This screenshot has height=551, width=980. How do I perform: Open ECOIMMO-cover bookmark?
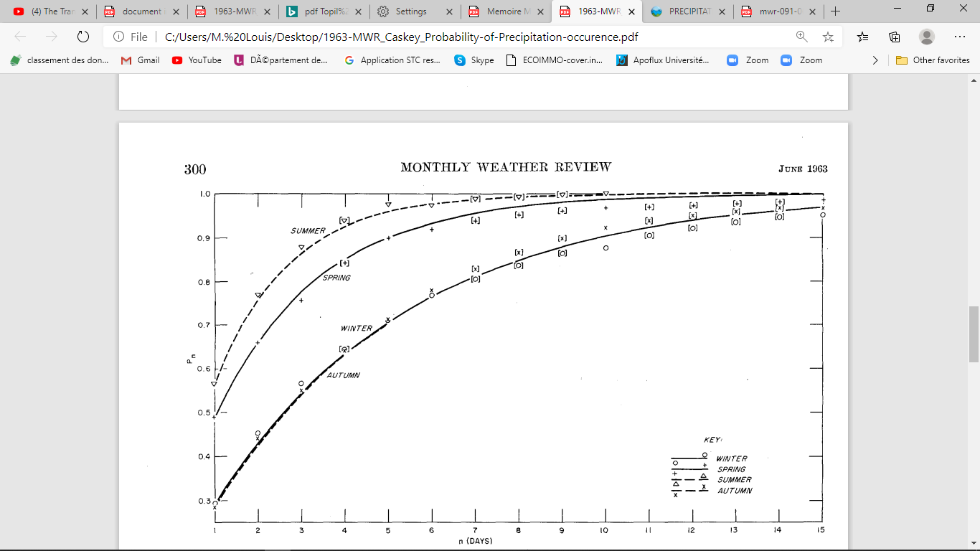[x=555, y=60]
